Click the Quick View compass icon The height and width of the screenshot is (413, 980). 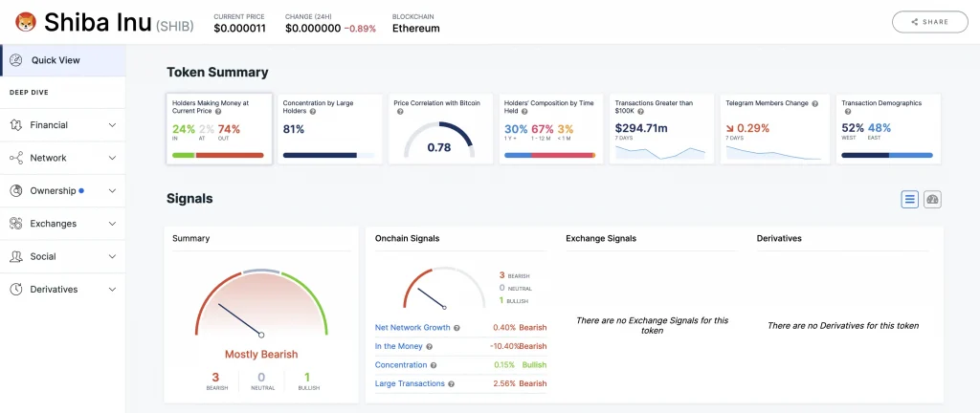click(x=16, y=60)
